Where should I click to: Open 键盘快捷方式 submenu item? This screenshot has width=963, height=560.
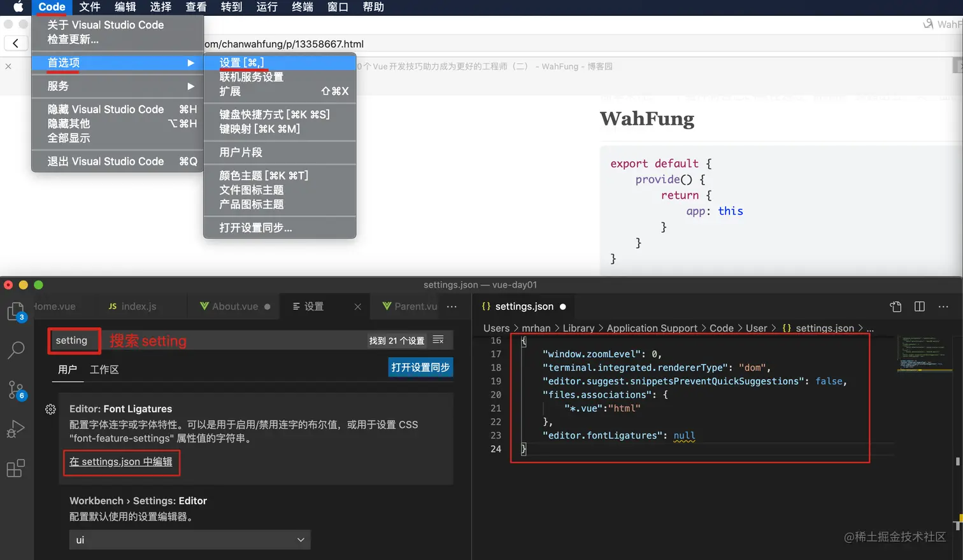pyautogui.click(x=280, y=115)
